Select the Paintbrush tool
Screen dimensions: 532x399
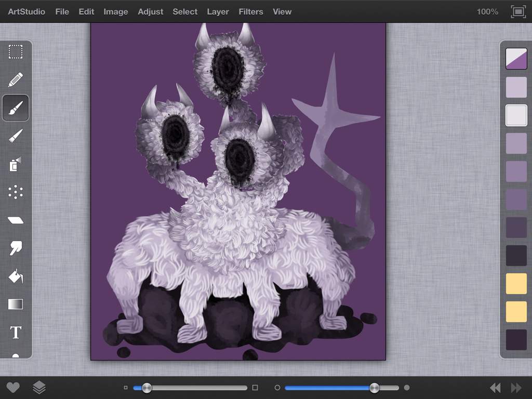click(16, 108)
